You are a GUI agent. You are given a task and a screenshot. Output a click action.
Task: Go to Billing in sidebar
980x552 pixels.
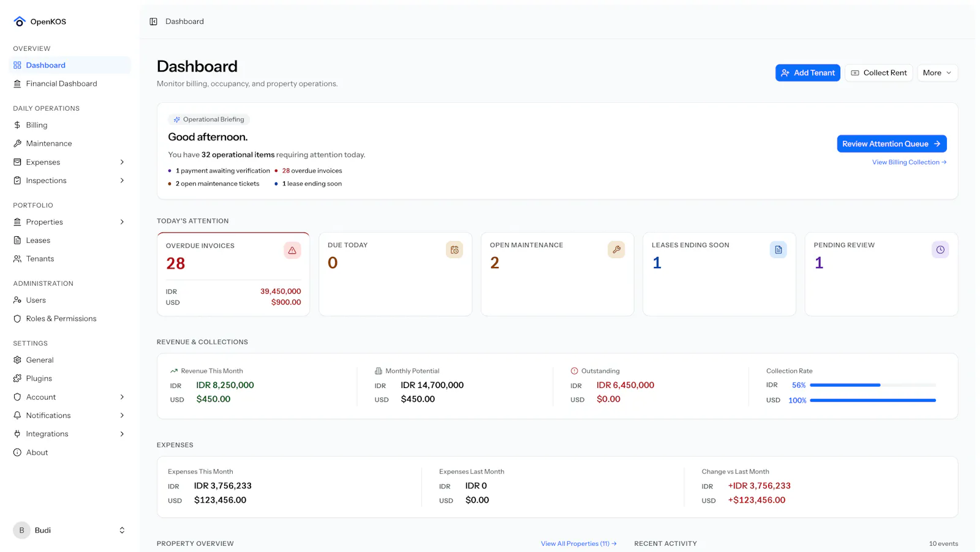click(x=70, y=125)
